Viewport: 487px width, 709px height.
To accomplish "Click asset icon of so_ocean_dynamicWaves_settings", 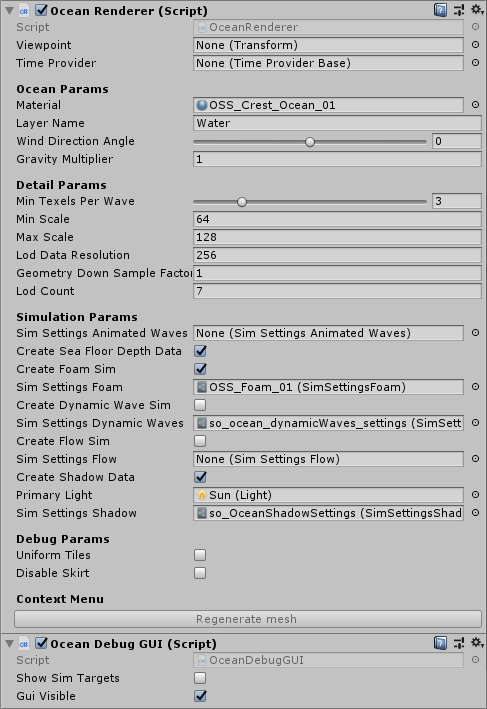I will 202,423.
